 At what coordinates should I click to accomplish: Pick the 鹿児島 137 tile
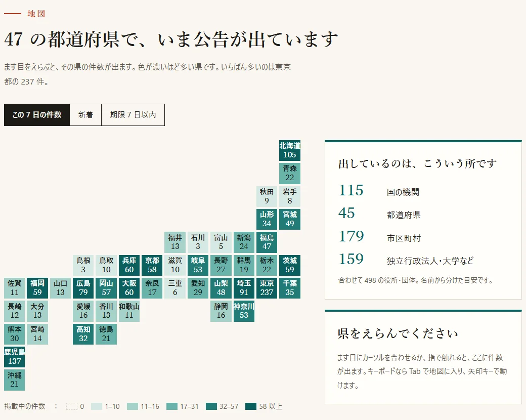coord(15,357)
